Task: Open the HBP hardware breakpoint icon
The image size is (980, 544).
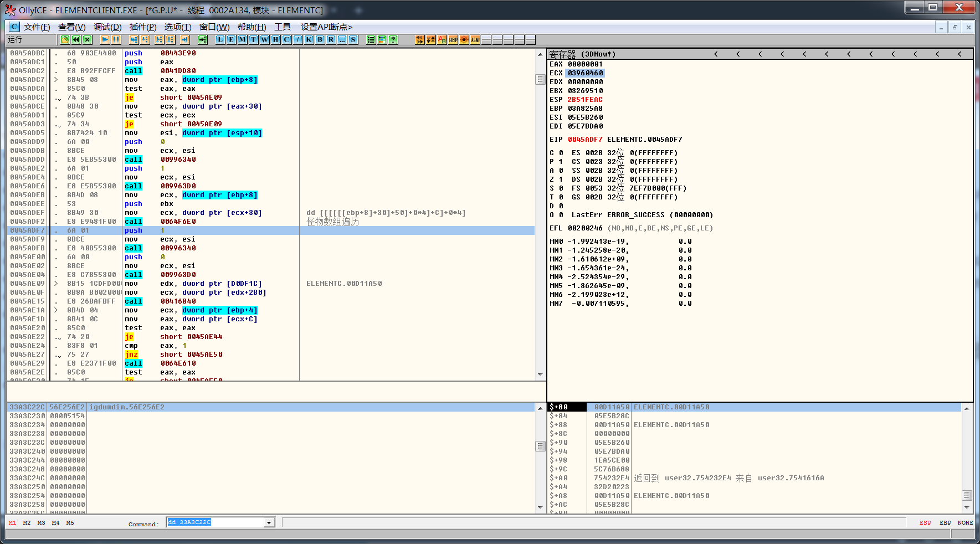Action: [x=453, y=39]
